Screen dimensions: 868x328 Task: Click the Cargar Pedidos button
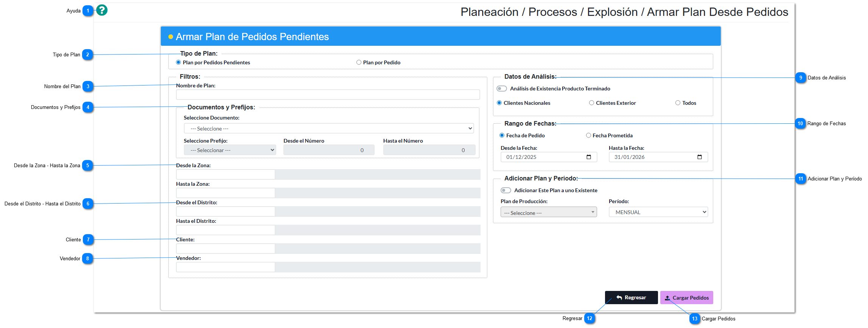tap(686, 298)
